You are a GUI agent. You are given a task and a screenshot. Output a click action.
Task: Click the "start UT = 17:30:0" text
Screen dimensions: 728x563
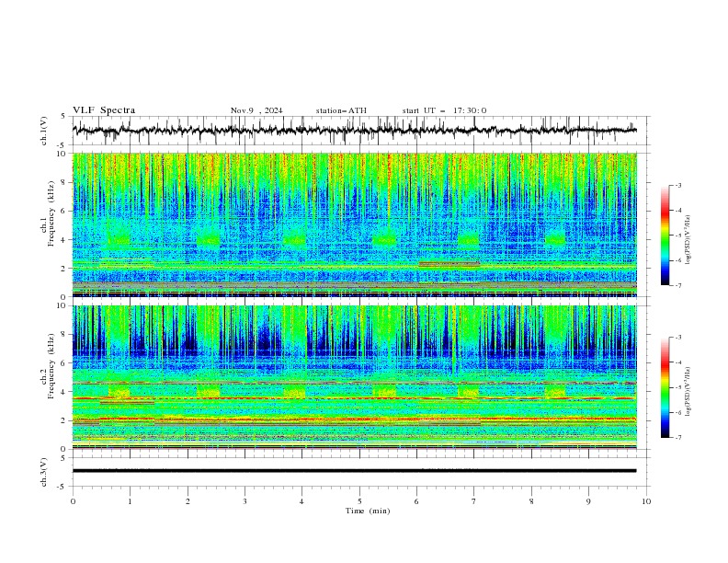point(444,110)
